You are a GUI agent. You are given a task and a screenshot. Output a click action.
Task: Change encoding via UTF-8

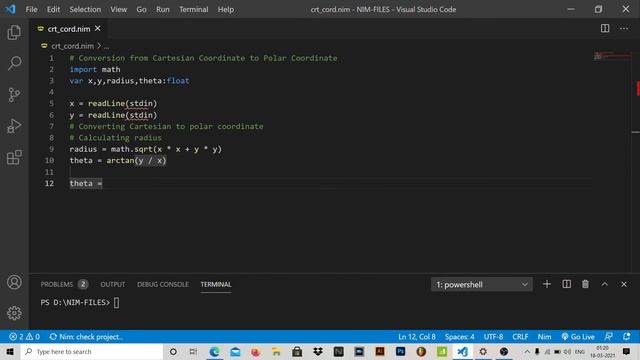pos(493,337)
